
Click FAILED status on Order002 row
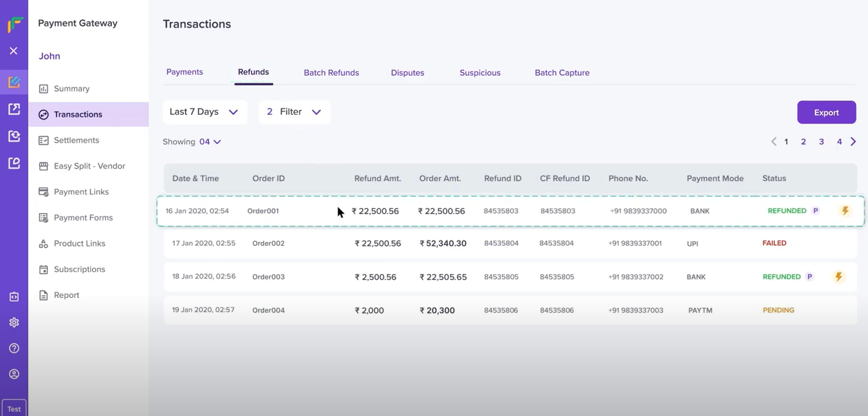point(775,243)
